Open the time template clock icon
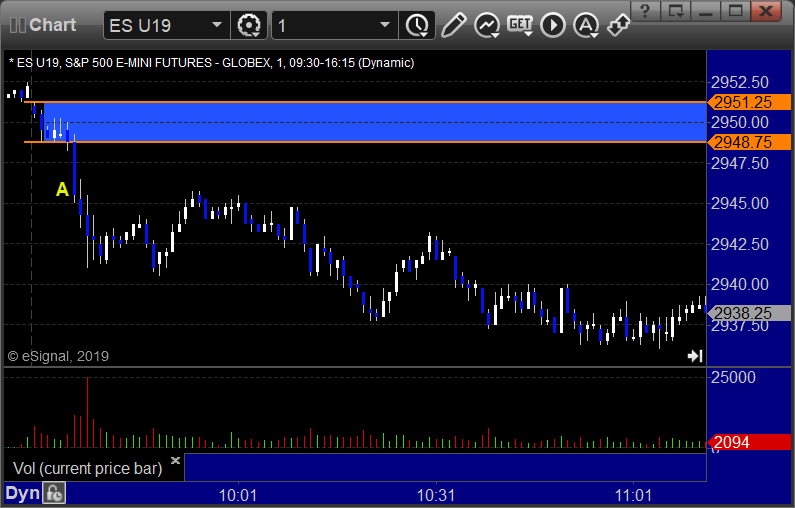This screenshot has height=508, width=795. (417, 25)
